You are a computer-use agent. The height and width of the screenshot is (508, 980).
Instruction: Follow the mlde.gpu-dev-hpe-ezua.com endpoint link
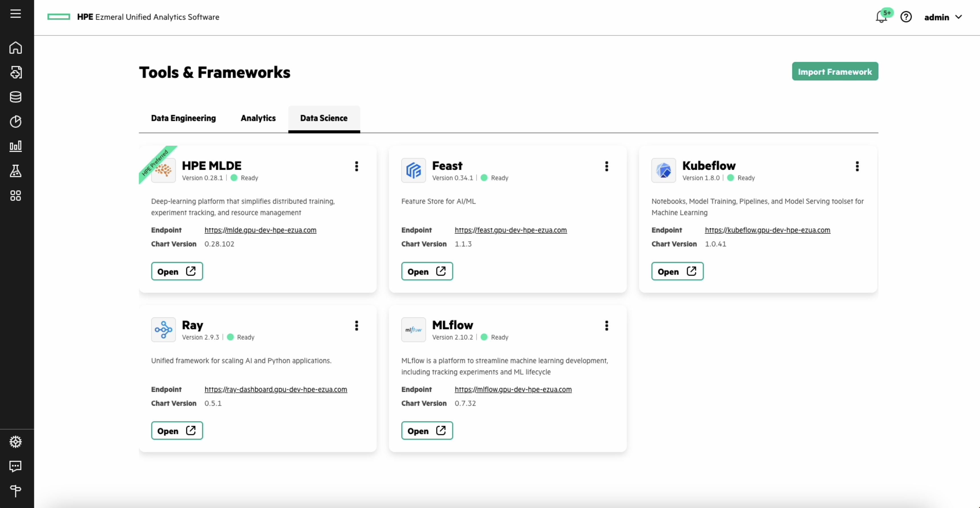pyautogui.click(x=260, y=230)
